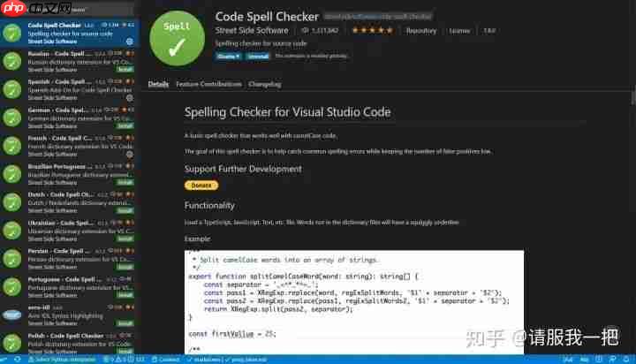Click Polish - Code Spell Checker icon
Screen dimensions: 636x364
12,344
